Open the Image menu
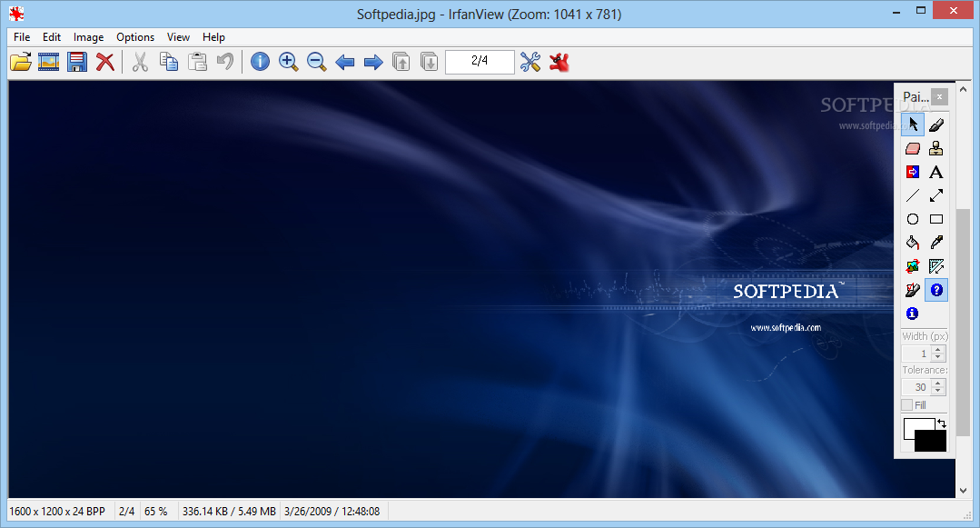 coord(89,37)
